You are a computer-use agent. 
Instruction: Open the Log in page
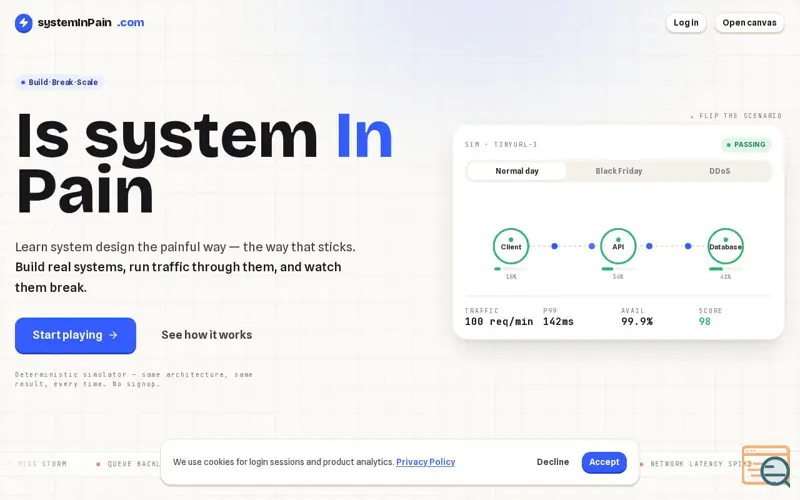click(686, 22)
